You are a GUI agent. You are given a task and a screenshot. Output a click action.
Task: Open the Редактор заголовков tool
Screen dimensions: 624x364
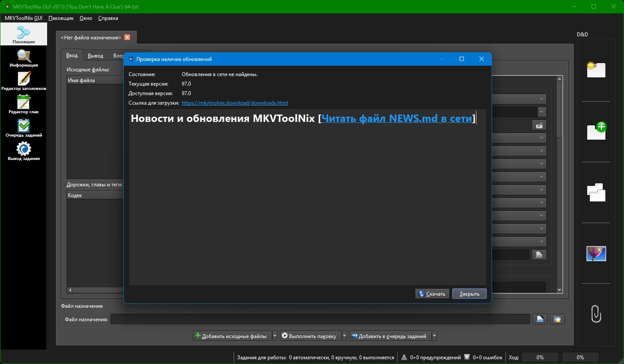pos(24,81)
